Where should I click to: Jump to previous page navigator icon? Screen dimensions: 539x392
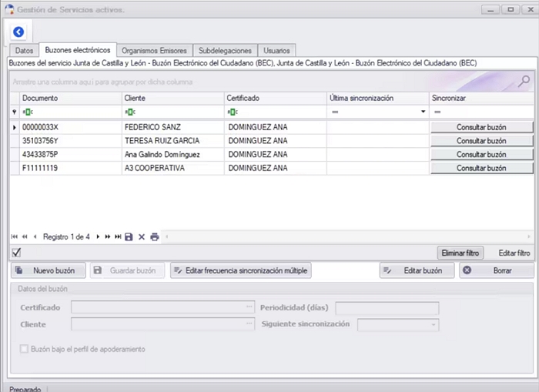[25, 236]
